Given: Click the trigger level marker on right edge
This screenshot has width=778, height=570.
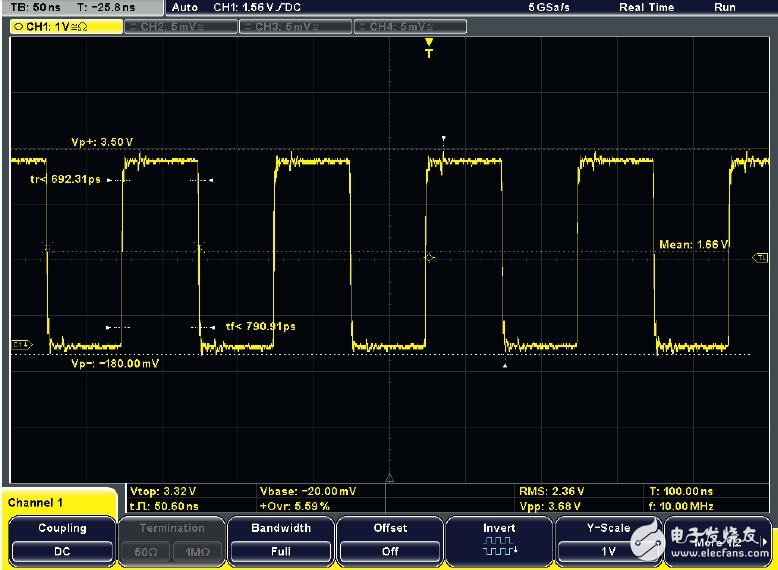Looking at the screenshot, I should point(760,258).
